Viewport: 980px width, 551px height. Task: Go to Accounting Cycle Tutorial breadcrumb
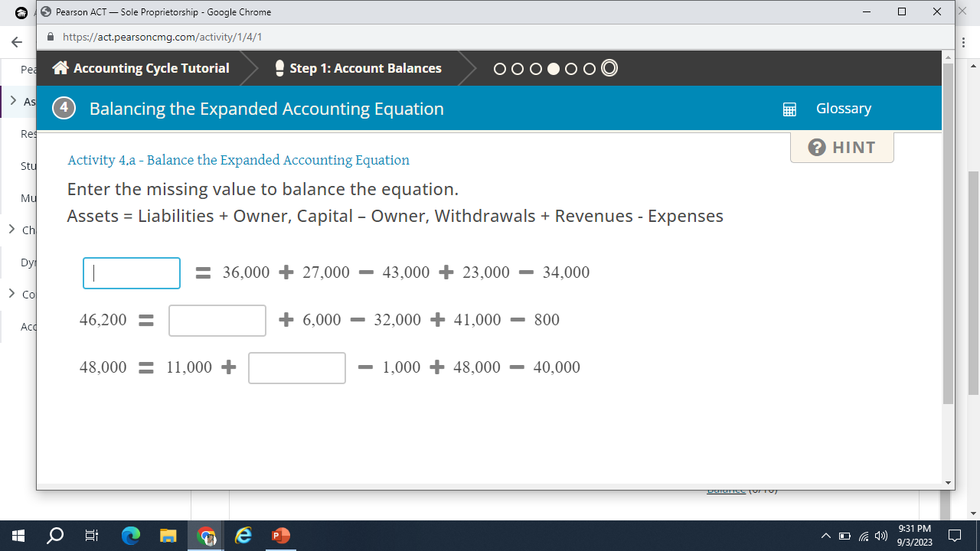[x=151, y=68]
